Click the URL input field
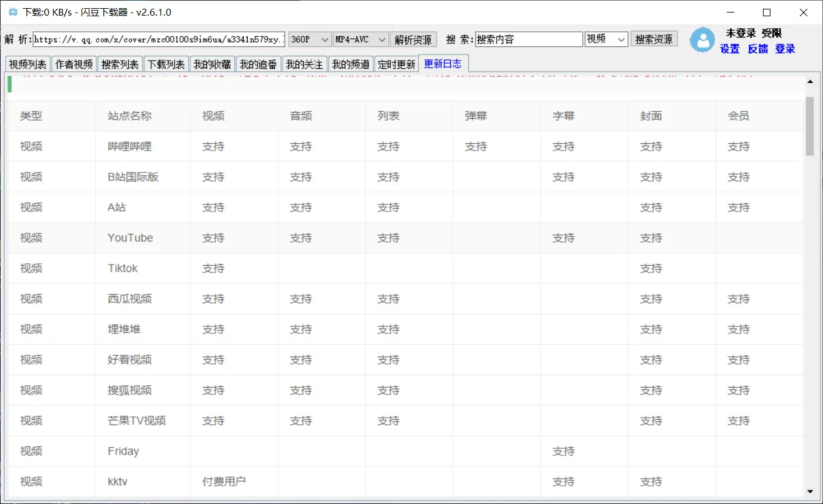This screenshot has width=823, height=504. (x=159, y=39)
